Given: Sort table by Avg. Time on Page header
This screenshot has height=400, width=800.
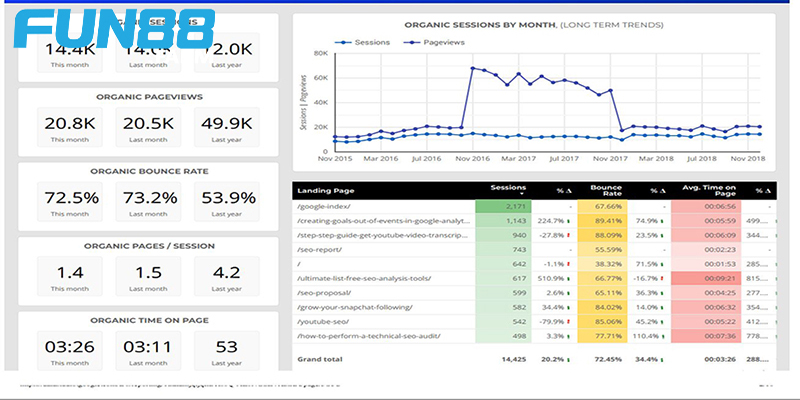Looking at the screenshot, I should [x=707, y=190].
